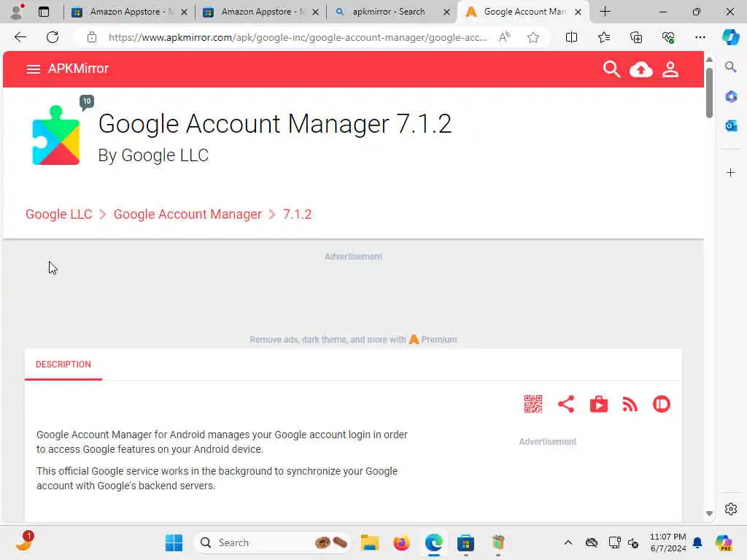Open the tab actions menu icon
Image resolution: width=747 pixels, height=560 pixels.
[43, 12]
